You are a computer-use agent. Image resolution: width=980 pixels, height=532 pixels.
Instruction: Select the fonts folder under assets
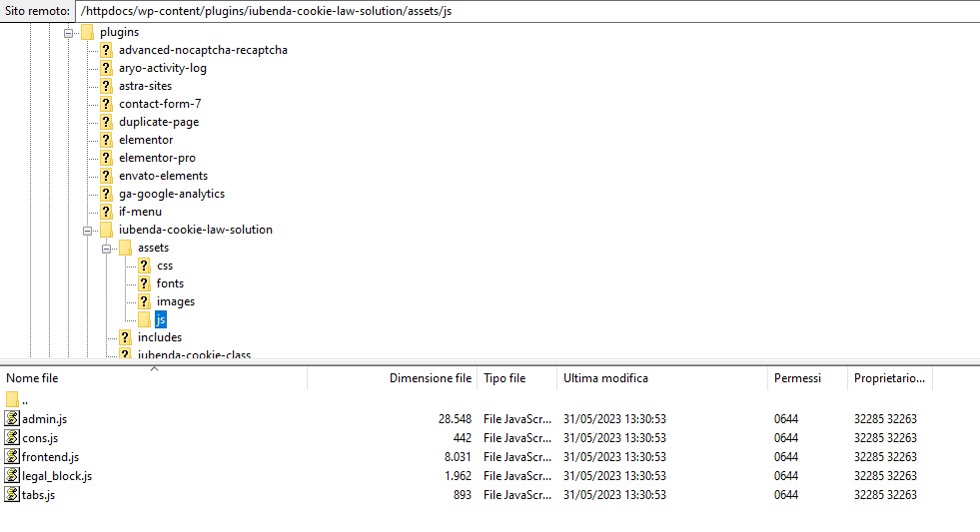point(170,283)
